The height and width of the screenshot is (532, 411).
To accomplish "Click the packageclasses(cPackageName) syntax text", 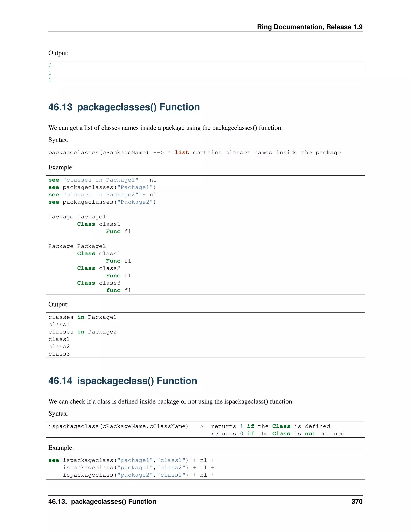I will pyautogui.click(x=98, y=153).
